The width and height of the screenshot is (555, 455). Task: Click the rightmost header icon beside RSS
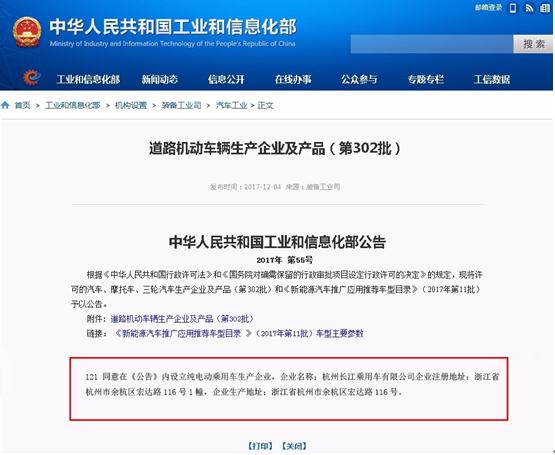click(x=545, y=8)
